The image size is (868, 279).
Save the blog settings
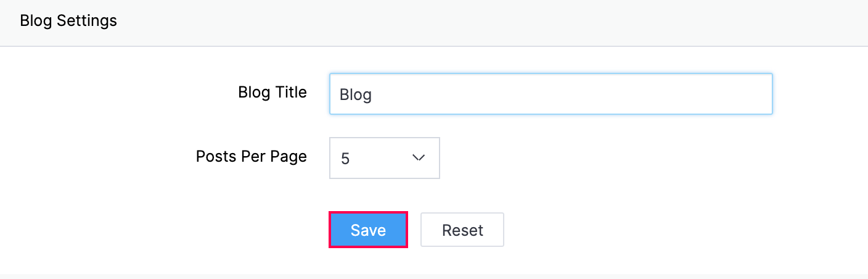coord(368,230)
